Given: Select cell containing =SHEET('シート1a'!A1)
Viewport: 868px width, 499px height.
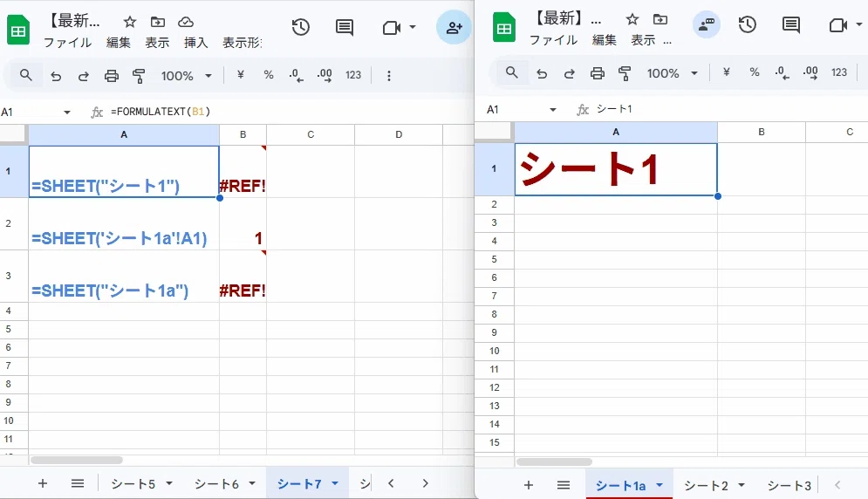Looking at the screenshot, I should pyautogui.click(x=124, y=223).
